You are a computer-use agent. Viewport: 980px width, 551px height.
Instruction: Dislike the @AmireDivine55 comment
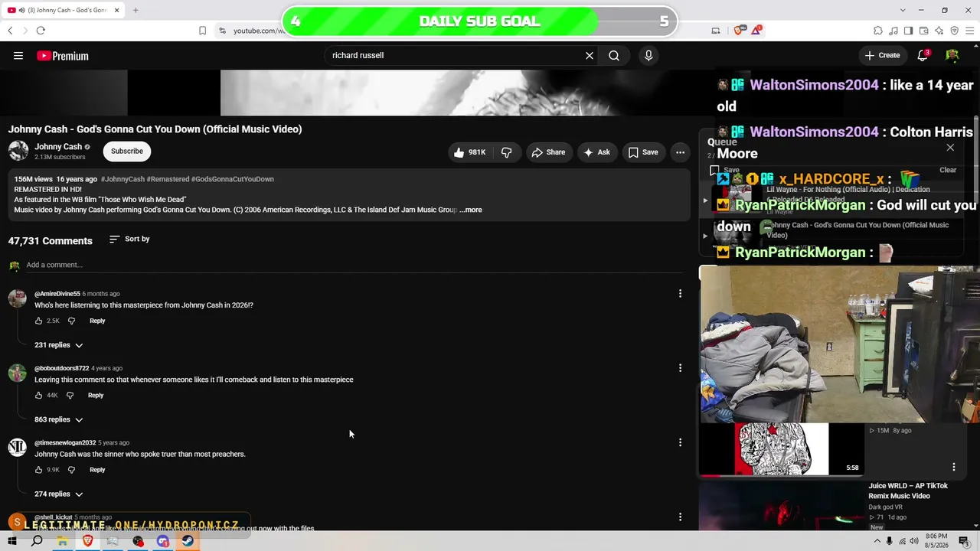click(x=71, y=321)
